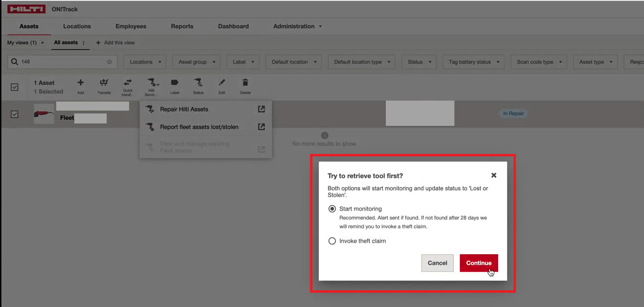The image size is (644, 307).
Task: Choose Repair Hilti Assets menu entry
Action: click(184, 109)
